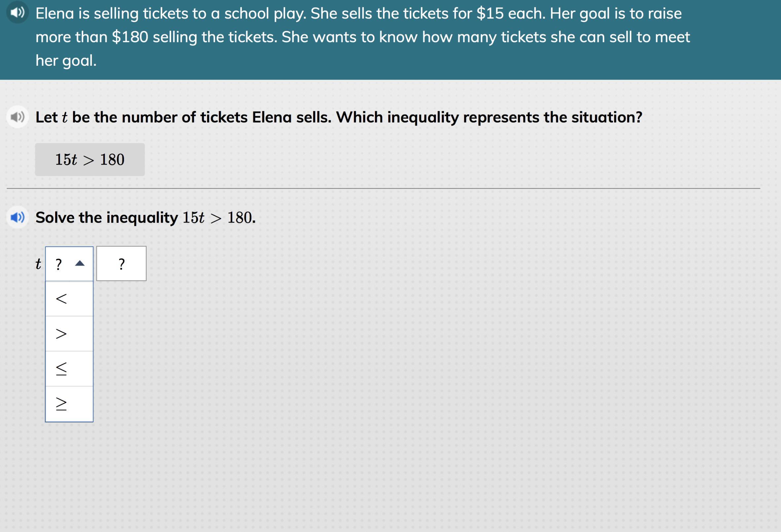Play audio for 'Solve the inequality' prompt
This screenshot has width=781, height=532.
click(17, 217)
